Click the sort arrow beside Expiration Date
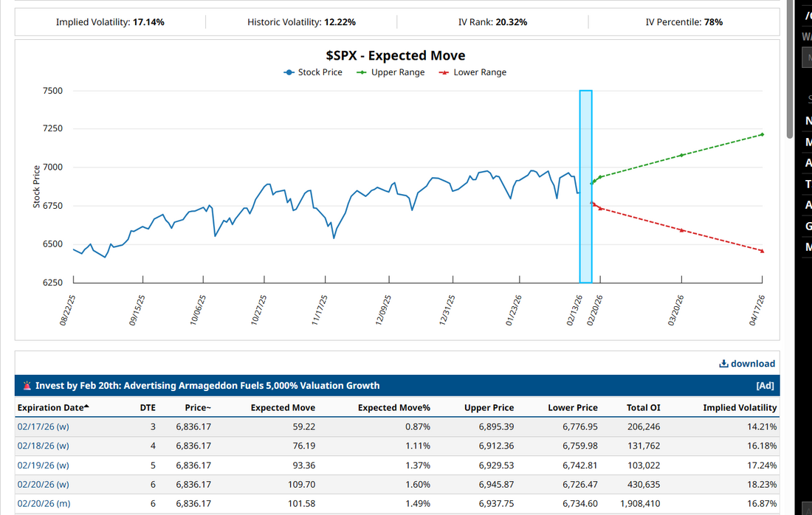812x515 pixels. 86,407
